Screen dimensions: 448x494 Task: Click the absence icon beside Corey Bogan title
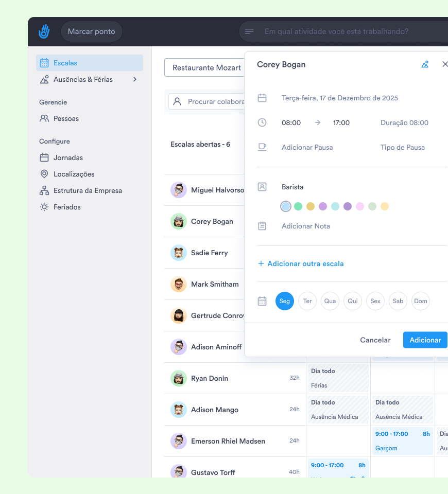tap(425, 64)
